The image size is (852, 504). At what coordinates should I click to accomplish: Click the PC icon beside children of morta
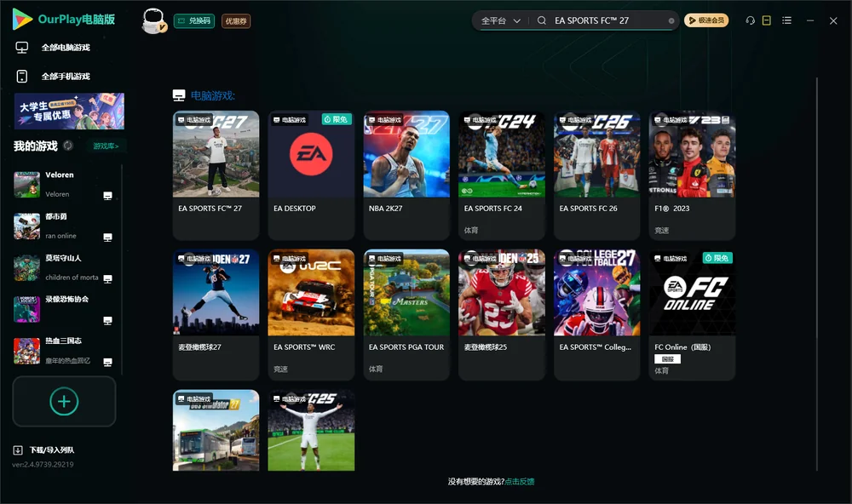[107, 278]
